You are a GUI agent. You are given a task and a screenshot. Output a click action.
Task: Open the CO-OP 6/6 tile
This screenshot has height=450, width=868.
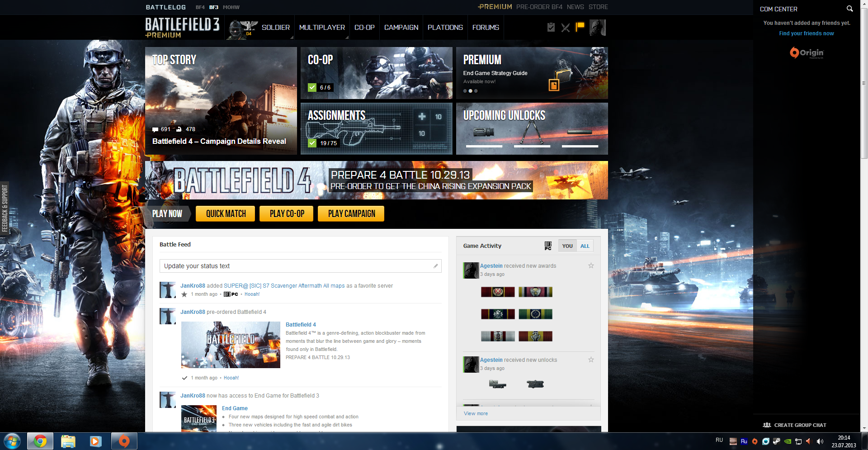tap(377, 73)
